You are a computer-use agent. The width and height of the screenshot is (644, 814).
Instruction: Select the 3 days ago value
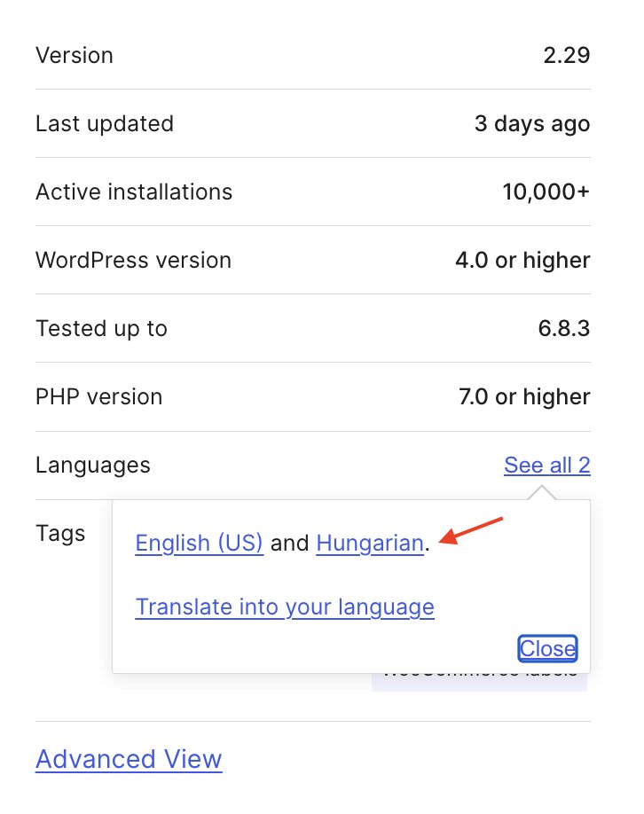[532, 124]
